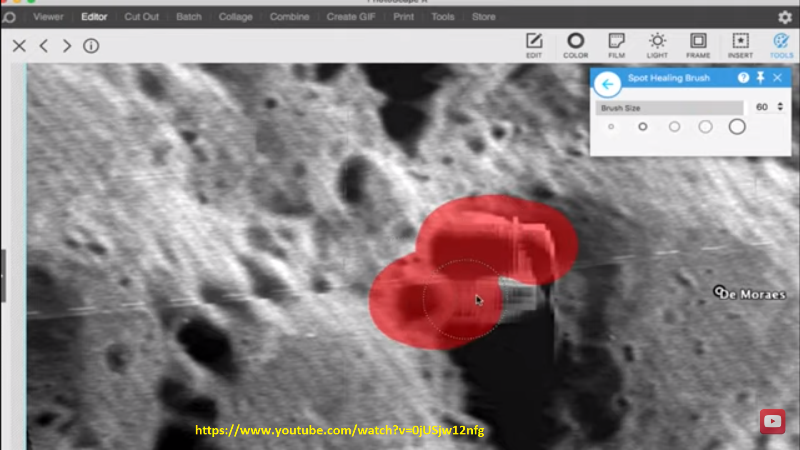Open the FILM effects panel

point(616,45)
